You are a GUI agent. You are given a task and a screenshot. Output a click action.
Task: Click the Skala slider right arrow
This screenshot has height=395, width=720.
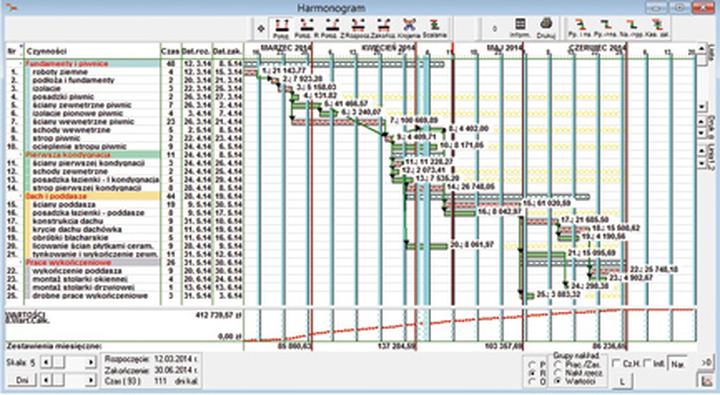pos(91,362)
